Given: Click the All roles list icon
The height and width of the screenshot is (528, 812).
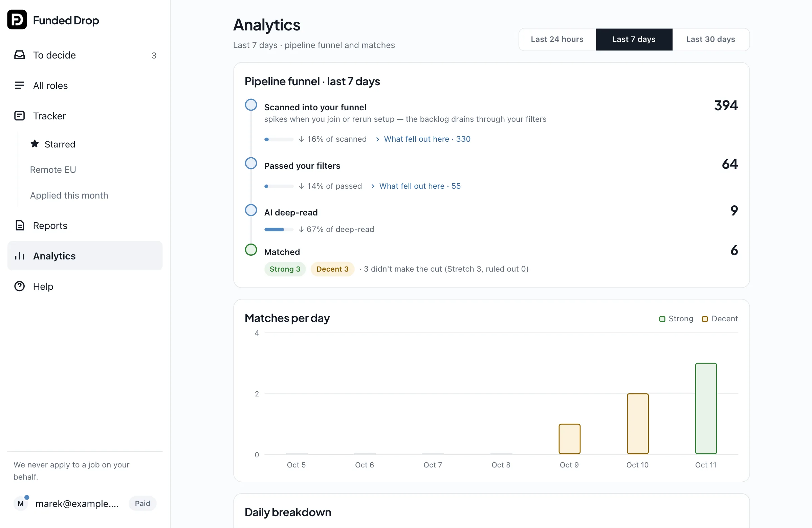Looking at the screenshot, I should 19,85.
